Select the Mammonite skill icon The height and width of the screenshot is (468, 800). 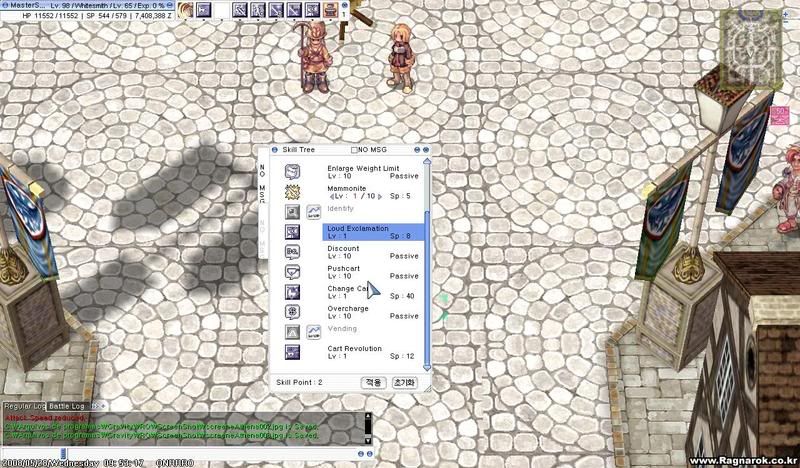pos(292,192)
